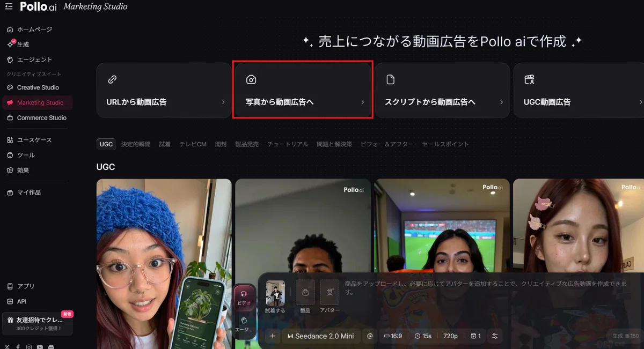This screenshot has width=644, height=349.
Task: Open Commerce Studio
Action: point(36,117)
